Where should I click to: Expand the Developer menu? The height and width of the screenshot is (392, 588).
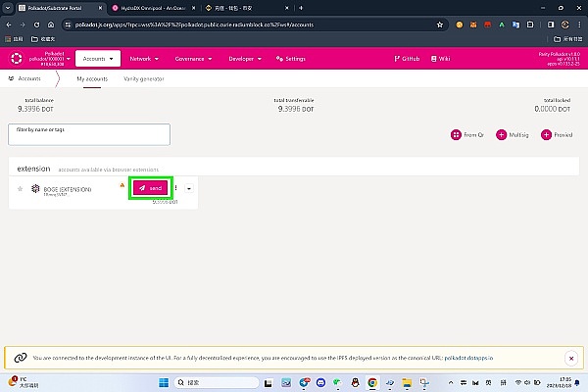(245, 59)
